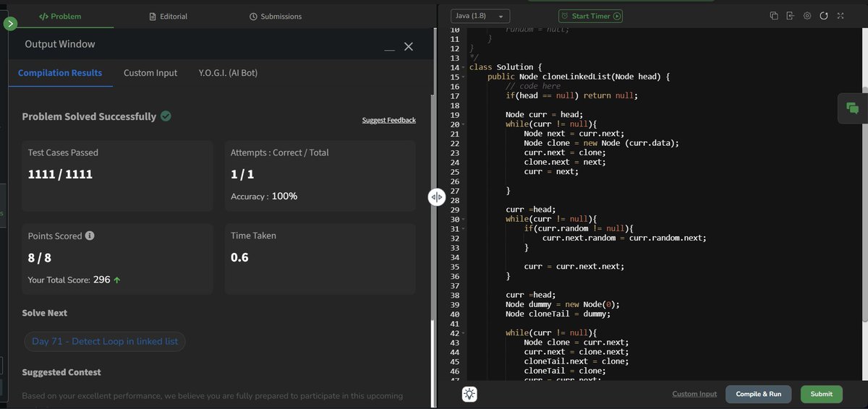This screenshot has width=868, height=409.
Task: Click 'Problem Solved Successfully' heading
Action: (x=89, y=116)
